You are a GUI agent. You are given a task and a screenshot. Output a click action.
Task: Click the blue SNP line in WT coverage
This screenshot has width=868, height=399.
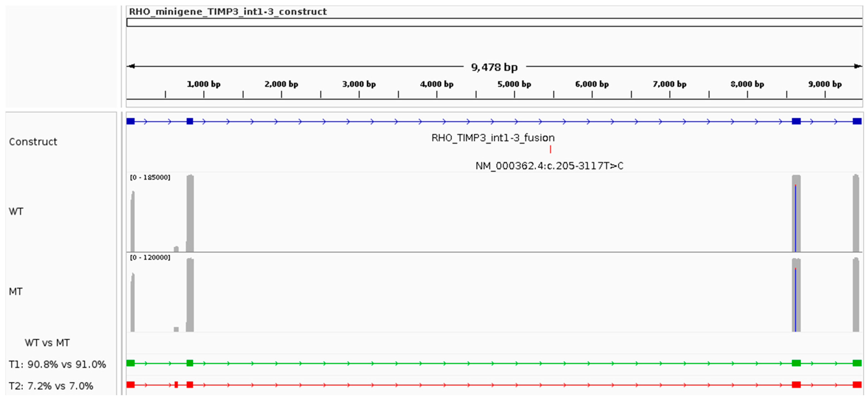[x=795, y=219]
